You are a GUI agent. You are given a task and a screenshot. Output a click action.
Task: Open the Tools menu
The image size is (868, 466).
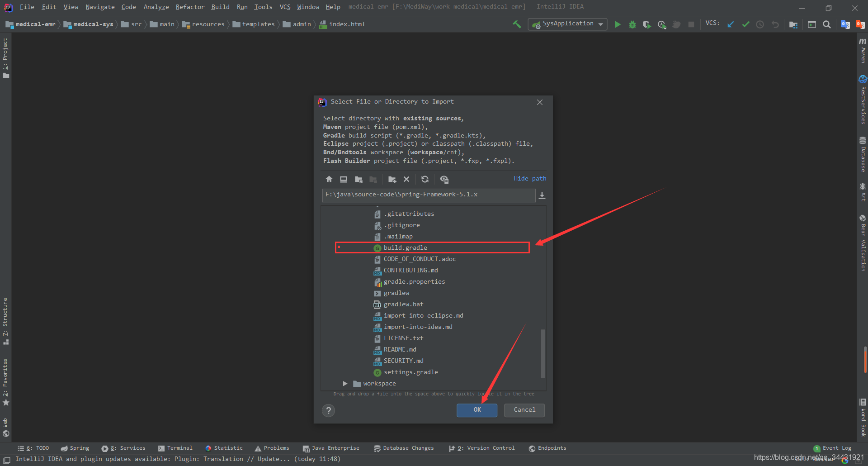pos(263,7)
